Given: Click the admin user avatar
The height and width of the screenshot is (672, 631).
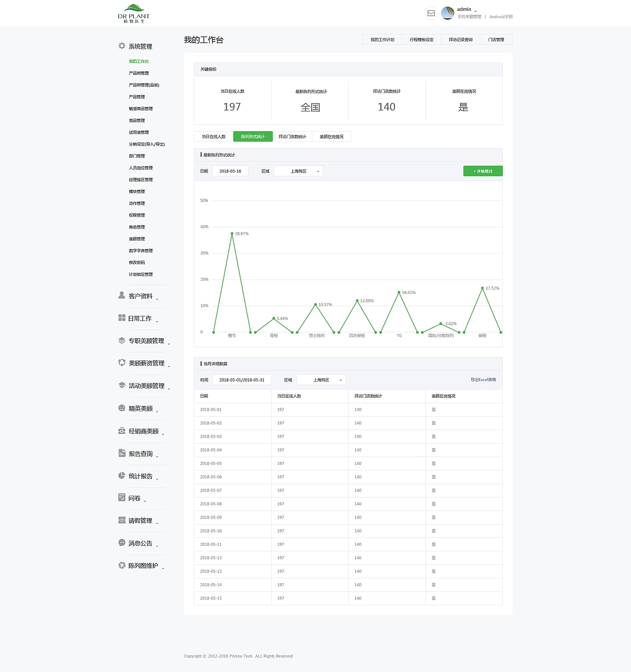Looking at the screenshot, I should click(448, 13).
